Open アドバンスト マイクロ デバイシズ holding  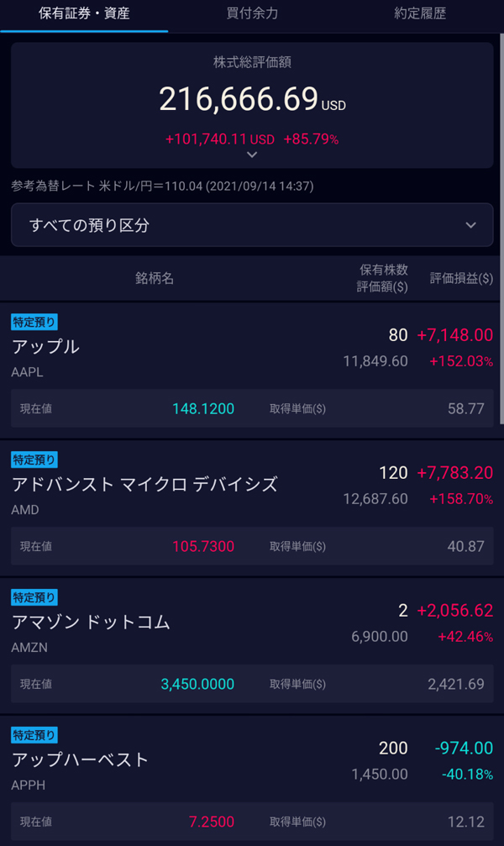(144, 484)
